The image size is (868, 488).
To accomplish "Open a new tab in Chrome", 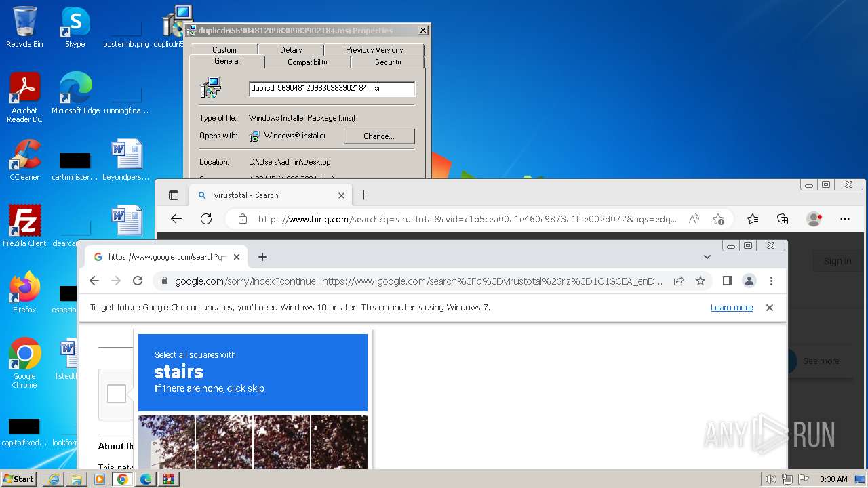I will (x=262, y=257).
